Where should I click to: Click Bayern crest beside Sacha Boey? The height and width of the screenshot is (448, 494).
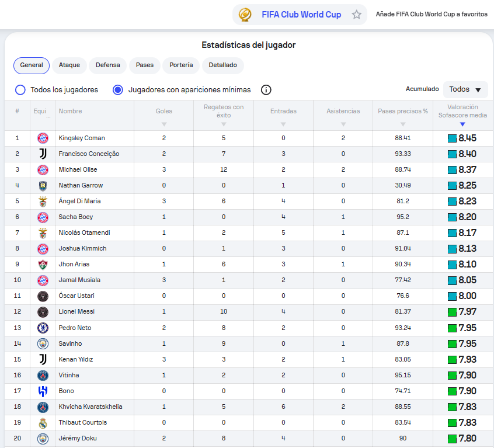tap(43, 217)
